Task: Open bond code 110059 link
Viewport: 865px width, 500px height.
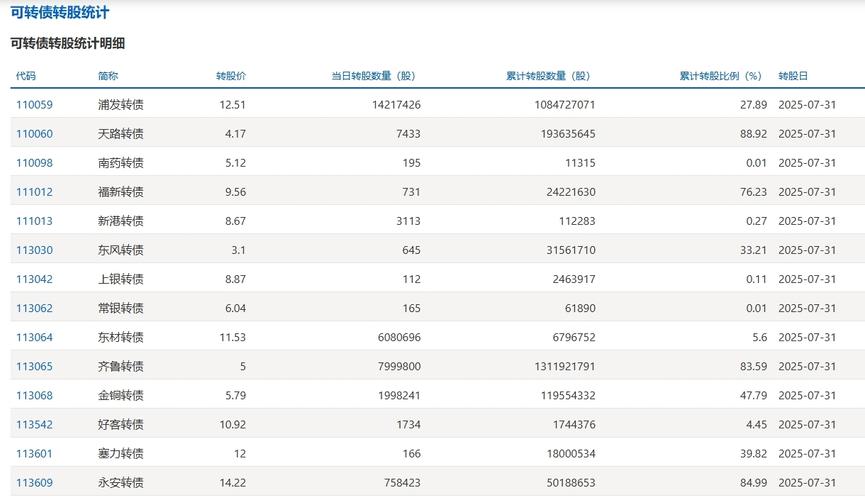Action: click(34, 105)
